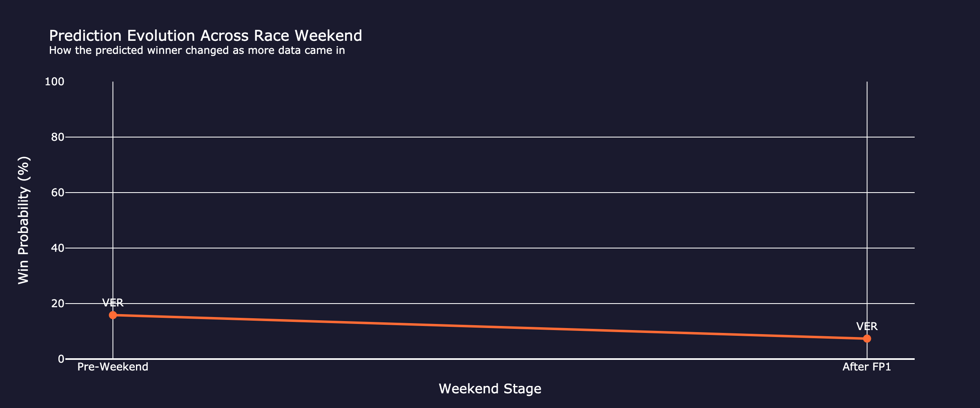This screenshot has width=980, height=408.
Task: Click the VER label above Pre-Weekend point
Action: (113, 303)
